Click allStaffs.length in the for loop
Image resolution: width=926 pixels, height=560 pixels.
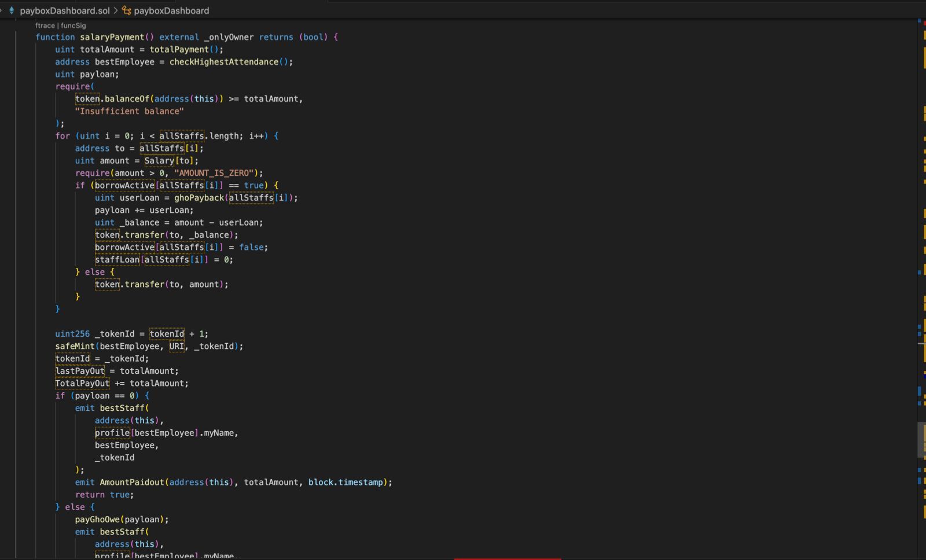click(199, 136)
